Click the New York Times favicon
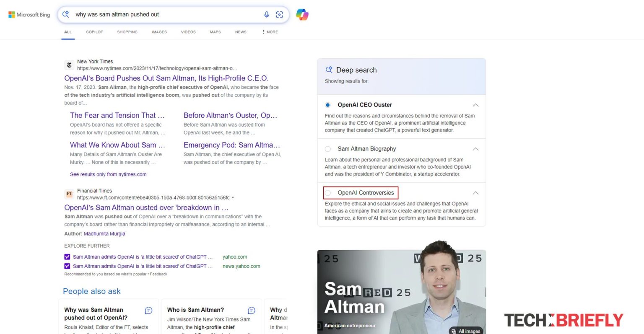The image size is (644, 334). click(69, 65)
